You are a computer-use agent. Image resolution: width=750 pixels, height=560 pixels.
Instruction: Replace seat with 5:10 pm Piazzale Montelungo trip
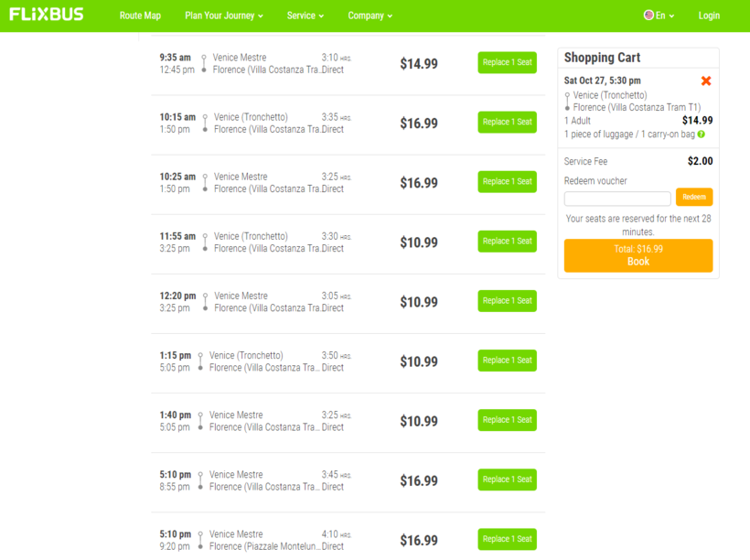click(507, 539)
